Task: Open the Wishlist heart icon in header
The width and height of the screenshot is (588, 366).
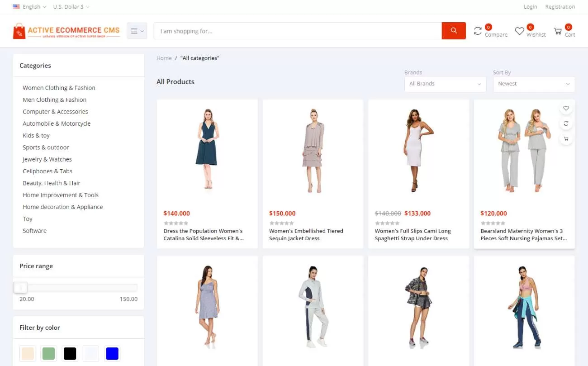Action: 520,31
